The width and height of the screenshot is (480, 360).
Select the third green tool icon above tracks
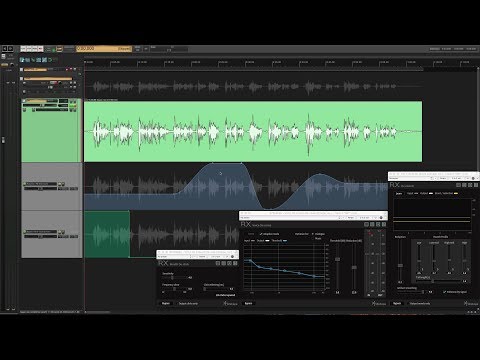point(33,60)
